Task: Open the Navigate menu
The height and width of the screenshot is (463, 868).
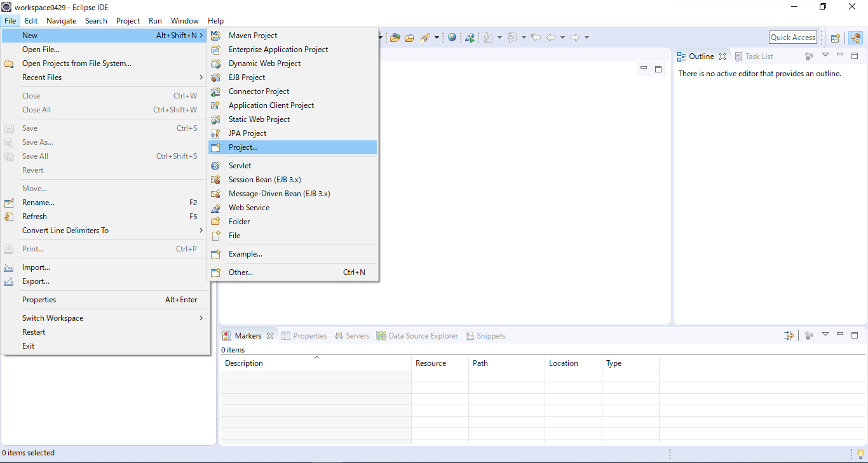Action: point(61,21)
